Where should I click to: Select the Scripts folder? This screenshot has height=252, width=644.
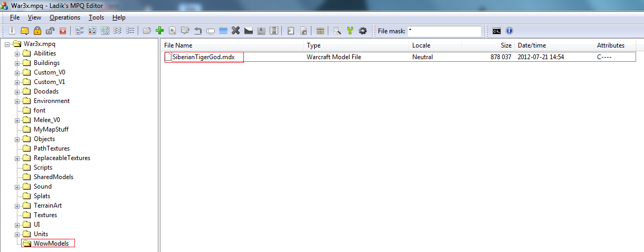click(x=43, y=167)
